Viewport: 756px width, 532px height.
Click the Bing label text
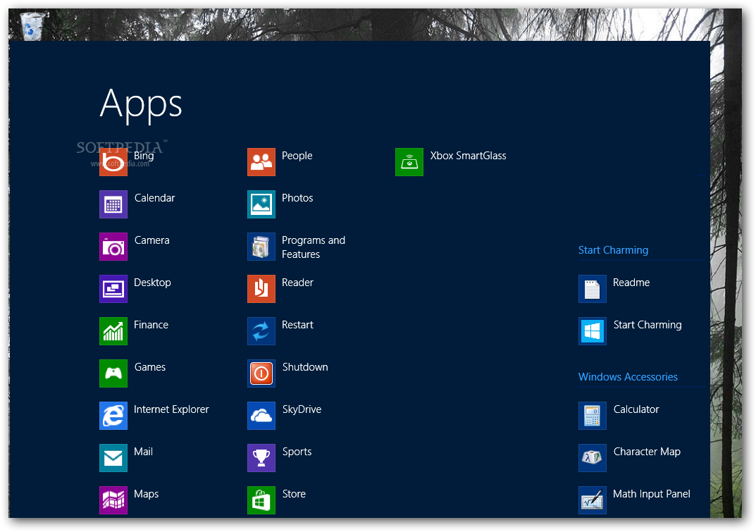tap(144, 156)
